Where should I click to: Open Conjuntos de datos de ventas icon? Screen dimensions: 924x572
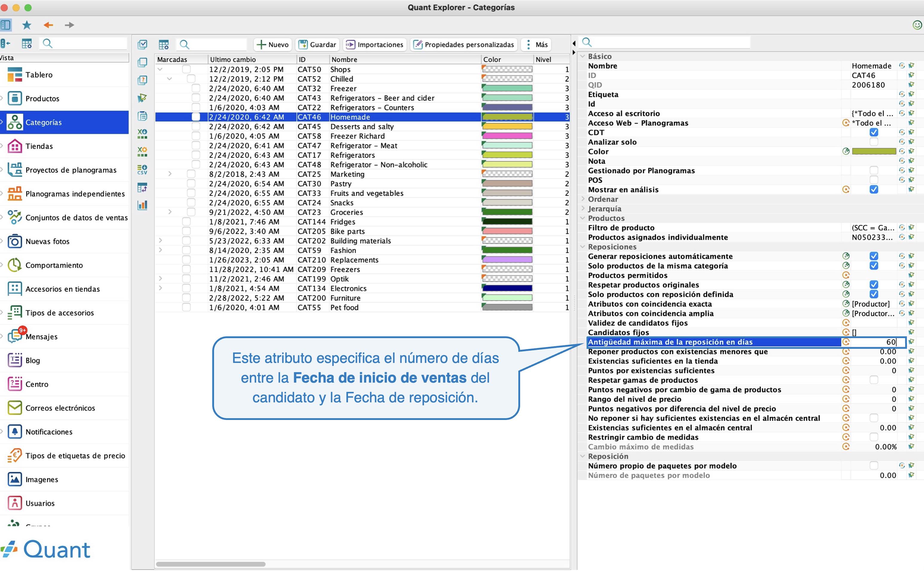point(15,217)
